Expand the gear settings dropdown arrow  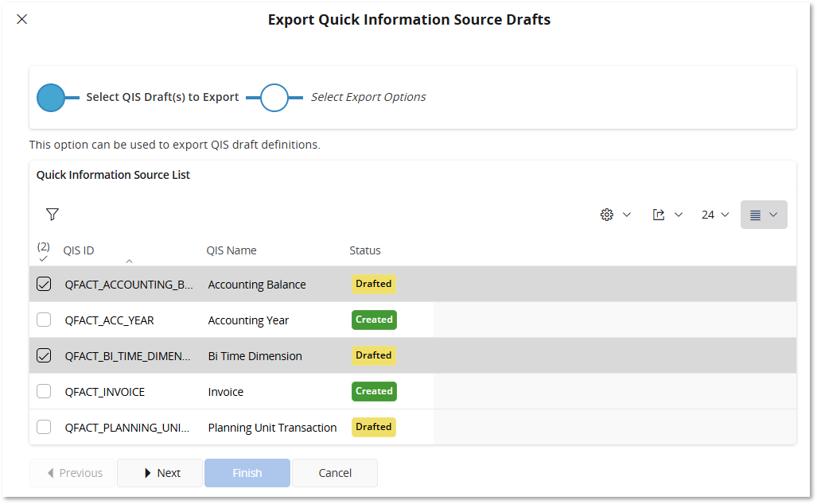click(627, 215)
